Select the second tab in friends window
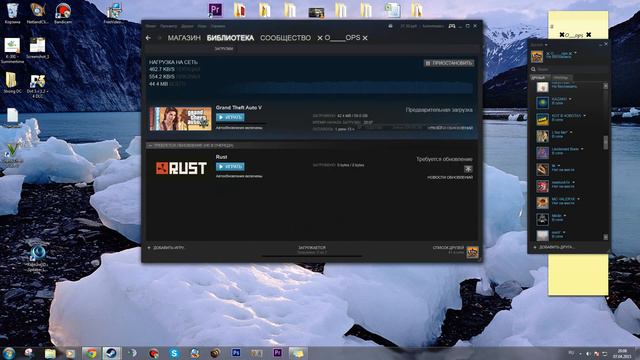Image resolution: width=640 pixels, height=360 pixels. [561, 78]
